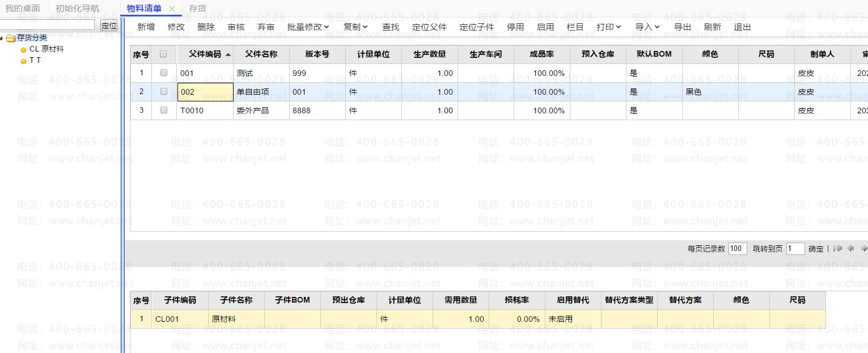
Task: Click the sort arrow on 父件编码 header
Action: pos(228,55)
